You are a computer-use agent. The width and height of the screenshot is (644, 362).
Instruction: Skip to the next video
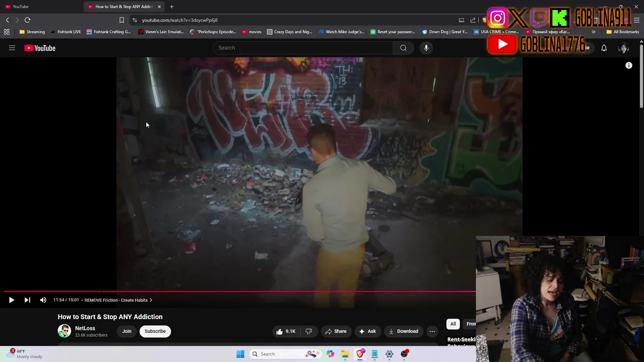pyautogui.click(x=27, y=300)
